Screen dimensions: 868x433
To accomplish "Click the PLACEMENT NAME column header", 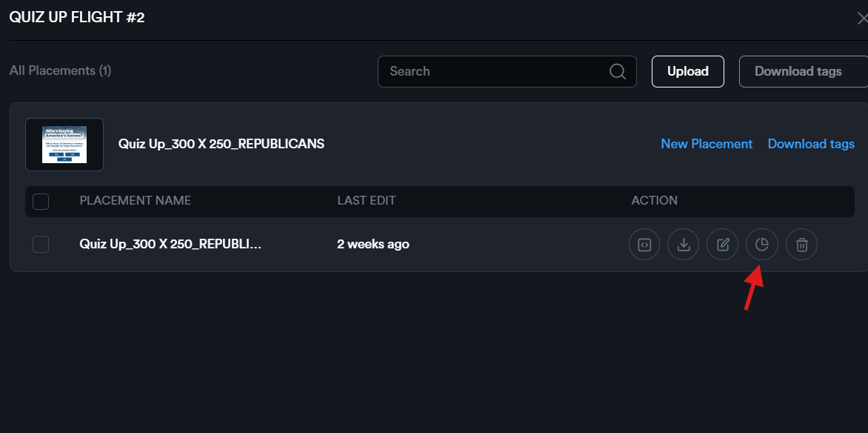I will coord(135,200).
